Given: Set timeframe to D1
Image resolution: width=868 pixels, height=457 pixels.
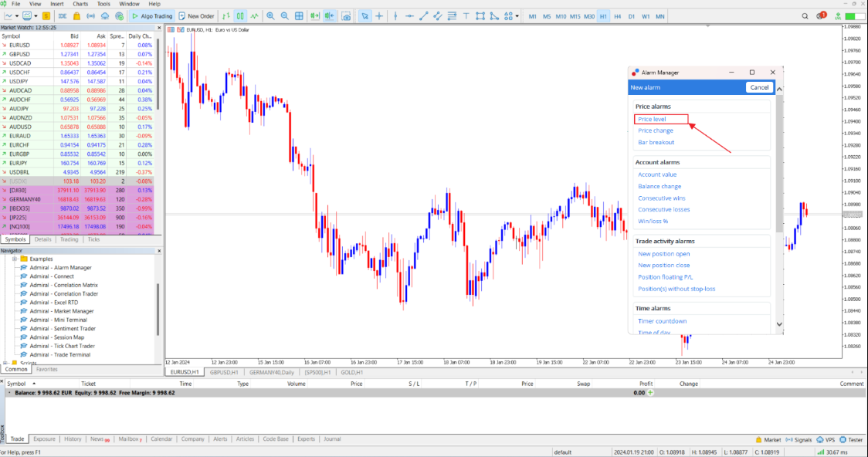Looking at the screenshot, I should point(632,17).
